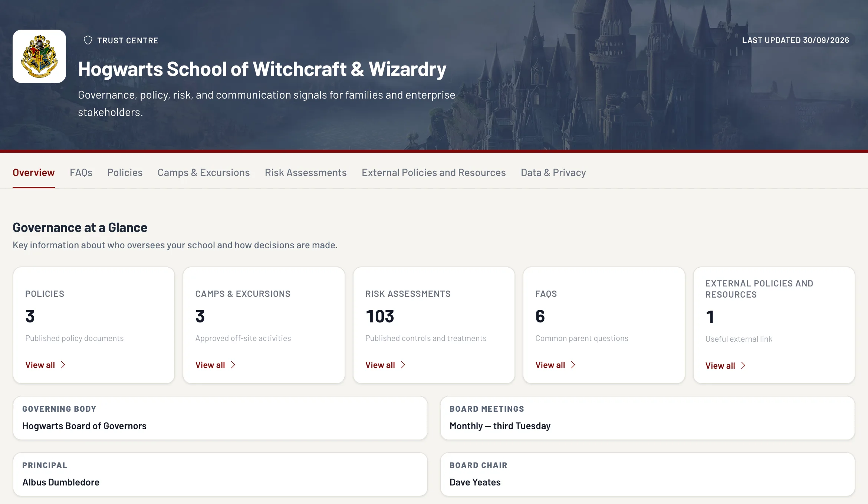The height and width of the screenshot is (504, 868).
Task: Open External Policies and Resources tab
Action: [x=434, y=173]
